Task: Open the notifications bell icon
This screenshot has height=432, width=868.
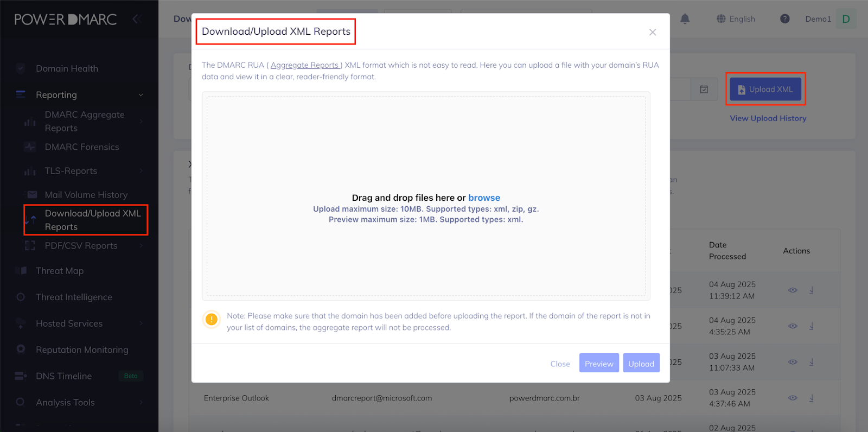Action: (x=685, y=19)
